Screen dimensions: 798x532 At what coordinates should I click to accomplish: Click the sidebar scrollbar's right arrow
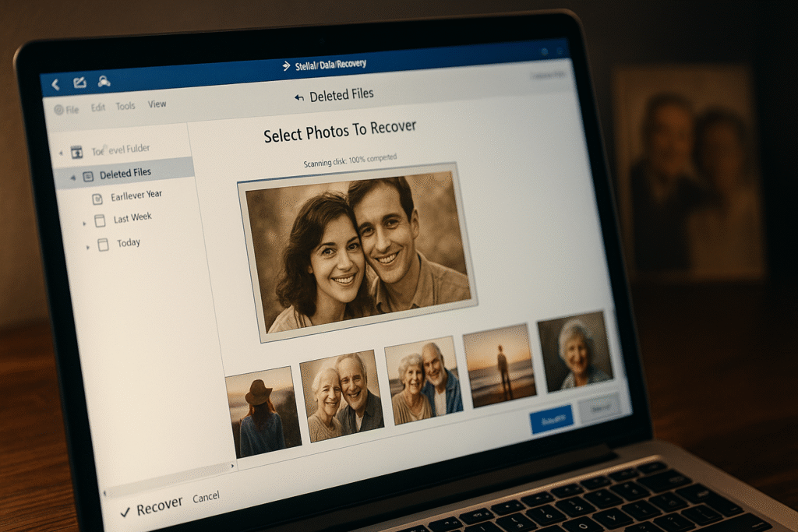(x=233, y=466)
